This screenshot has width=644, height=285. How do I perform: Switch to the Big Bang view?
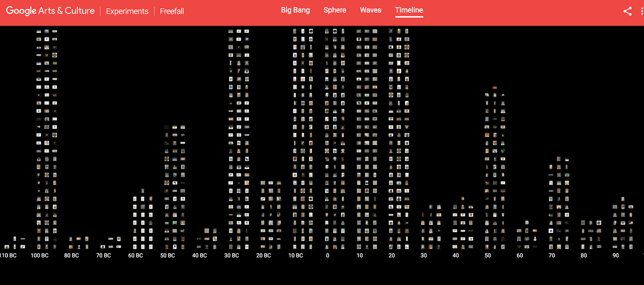pyautogui.click(x=295, y=10)
